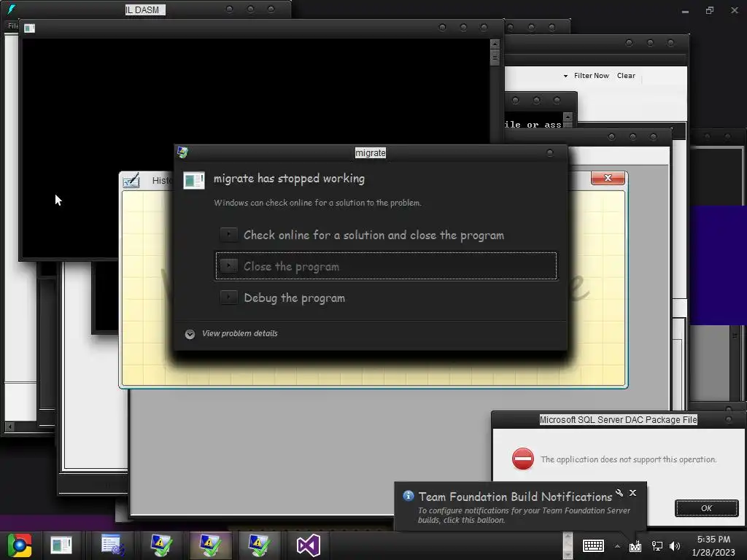Click the small console's scrollbar up arrow near 'ile or ass'

[568, 116]
